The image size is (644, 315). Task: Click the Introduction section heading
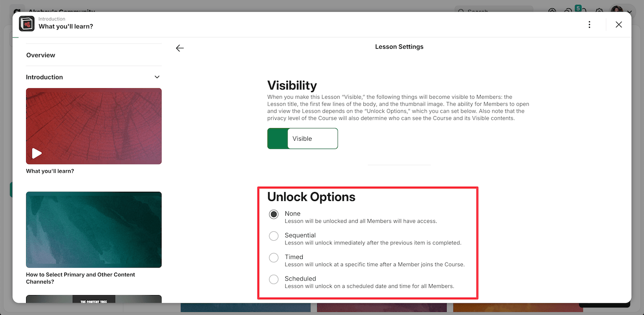[x=45, y=77]
